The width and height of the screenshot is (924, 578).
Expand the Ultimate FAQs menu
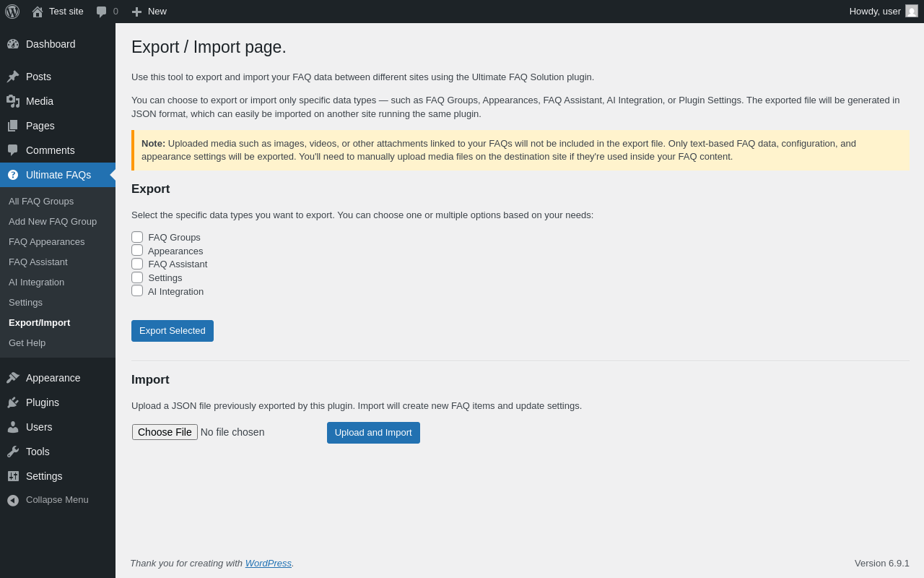pyautogui.click(x=58, y=175)
